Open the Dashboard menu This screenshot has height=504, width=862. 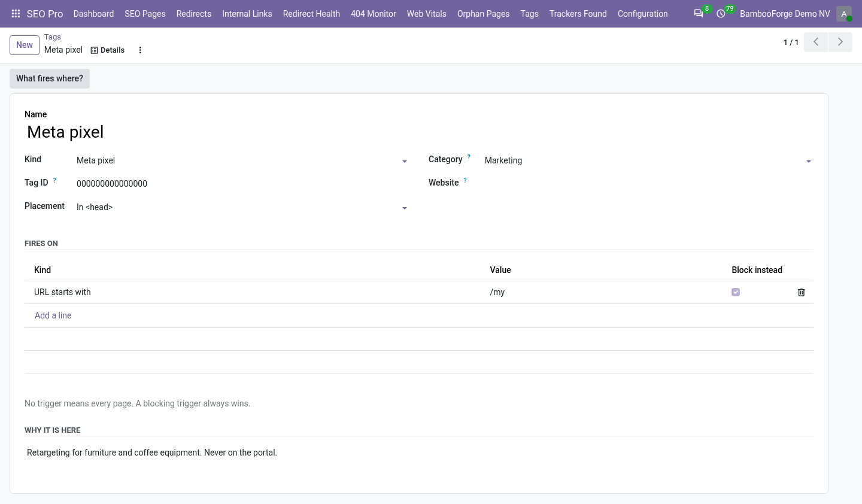click(93, 14)
